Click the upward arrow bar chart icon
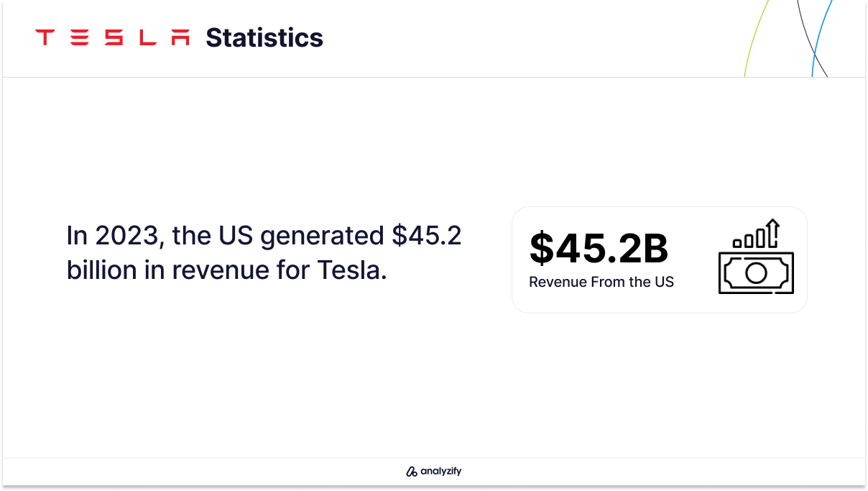 point(756,234)
